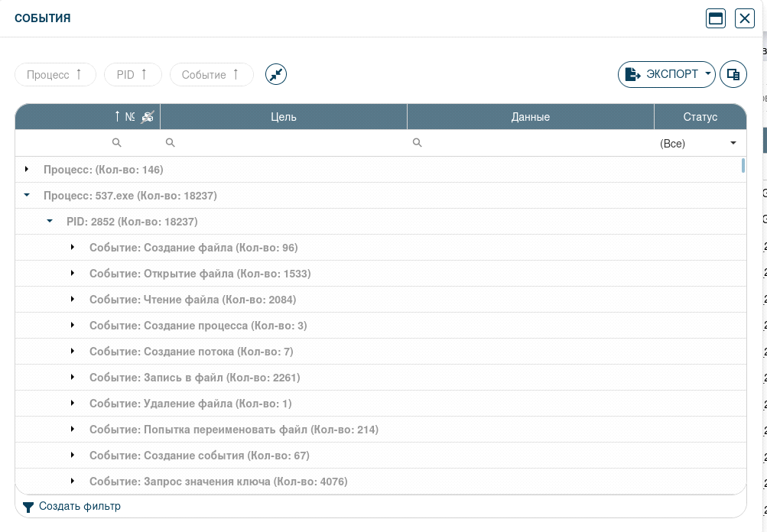Click the grid's vertical scrollbar thumb
The image size is (767, 532).
click(743, 166)
